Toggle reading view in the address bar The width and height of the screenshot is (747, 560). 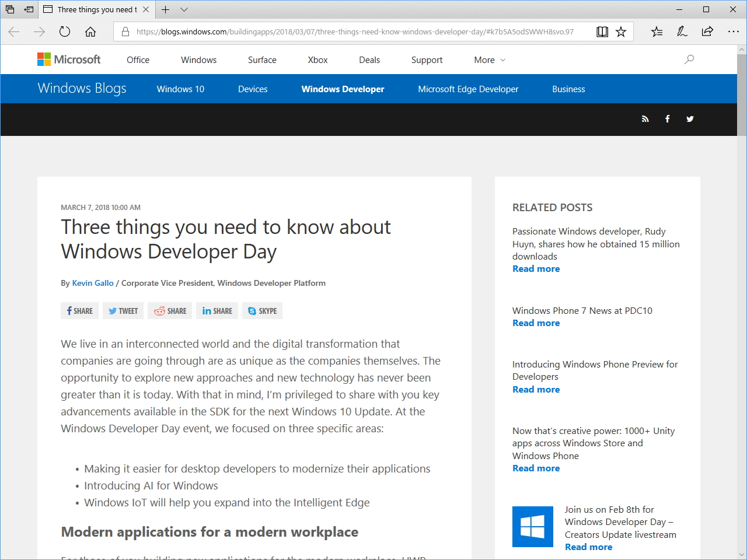click(602, 32)
